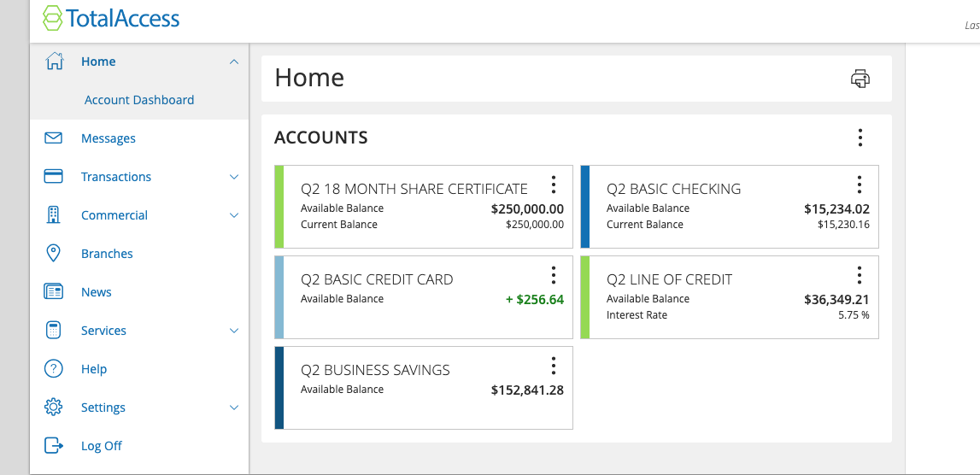Open the News sidebar item

pos(97,292)
